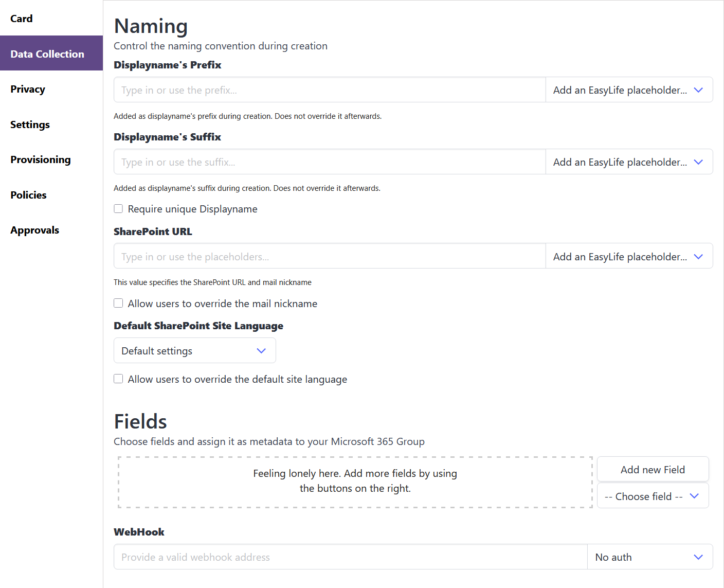Viewport: 724px width, 588px height.
Task: Select Provisioning in the sidebar
Action: 40,159
